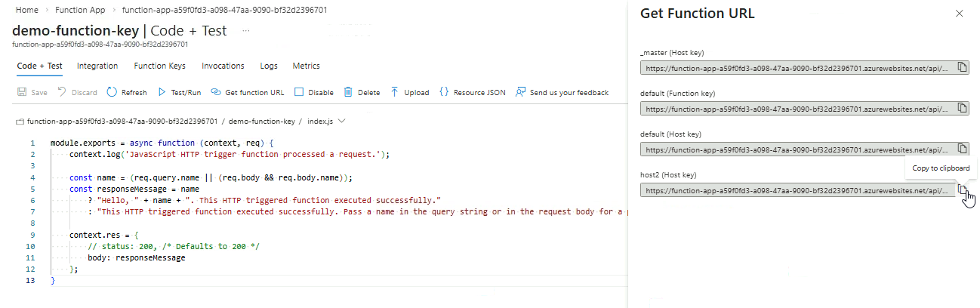Navigate to Home breadcrumb link

pos(26,11)
